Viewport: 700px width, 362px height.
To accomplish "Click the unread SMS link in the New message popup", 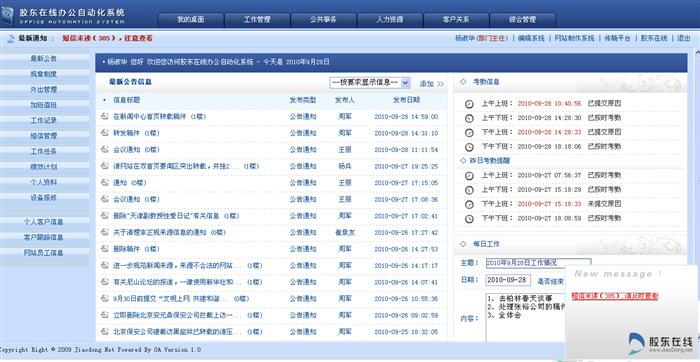I will (x=615, y=296).
